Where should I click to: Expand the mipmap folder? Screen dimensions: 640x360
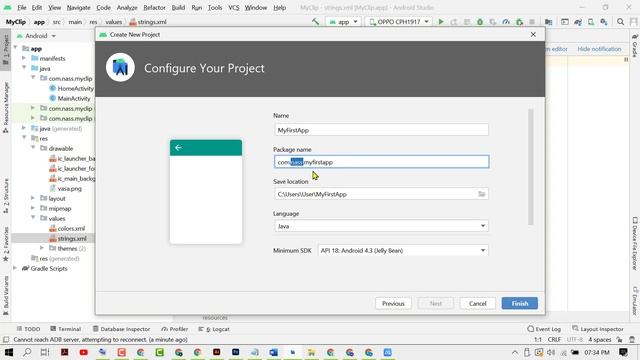(33, 208)
